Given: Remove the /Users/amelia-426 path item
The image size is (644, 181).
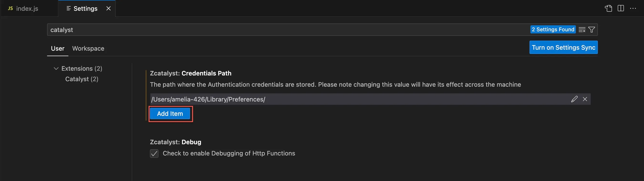Looking at the screenshot, I should [585, 99].
